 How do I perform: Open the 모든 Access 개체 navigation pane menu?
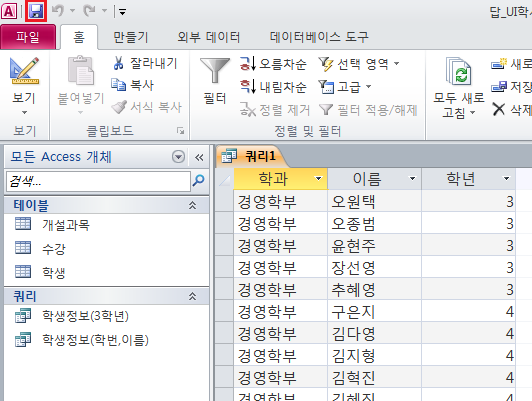178,157
